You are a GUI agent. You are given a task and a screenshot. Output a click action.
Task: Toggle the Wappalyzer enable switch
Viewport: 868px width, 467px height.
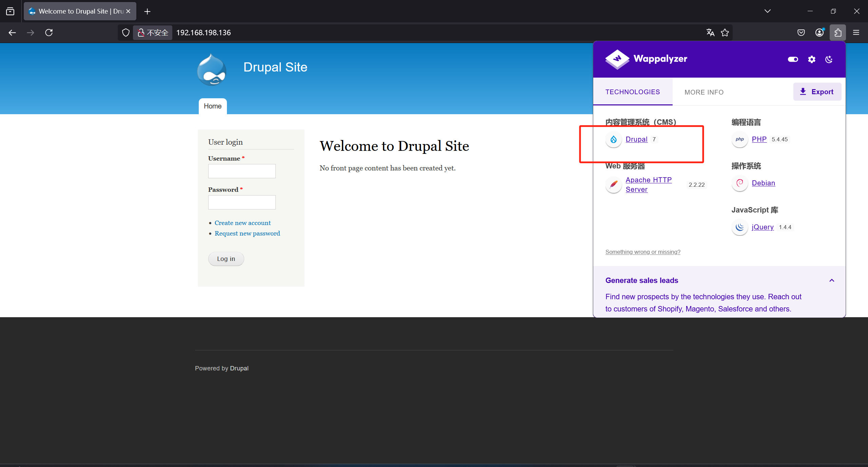793,59
